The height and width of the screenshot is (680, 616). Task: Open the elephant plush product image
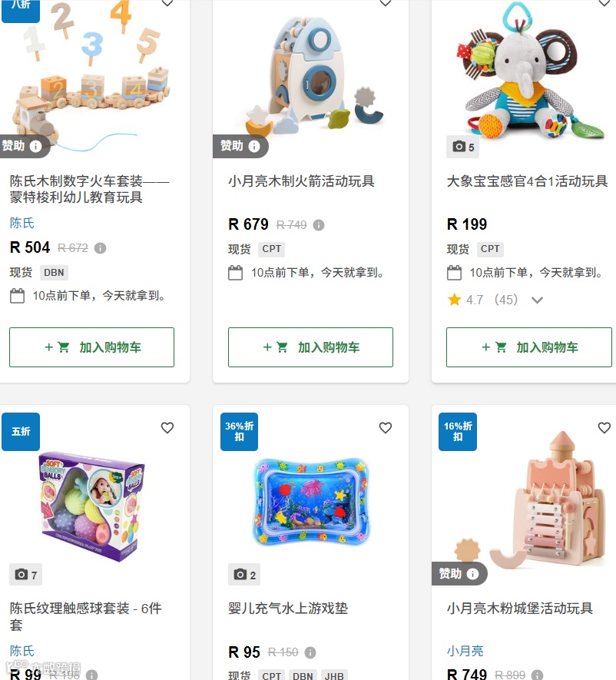pyautogui.click(x=530, y=71)
